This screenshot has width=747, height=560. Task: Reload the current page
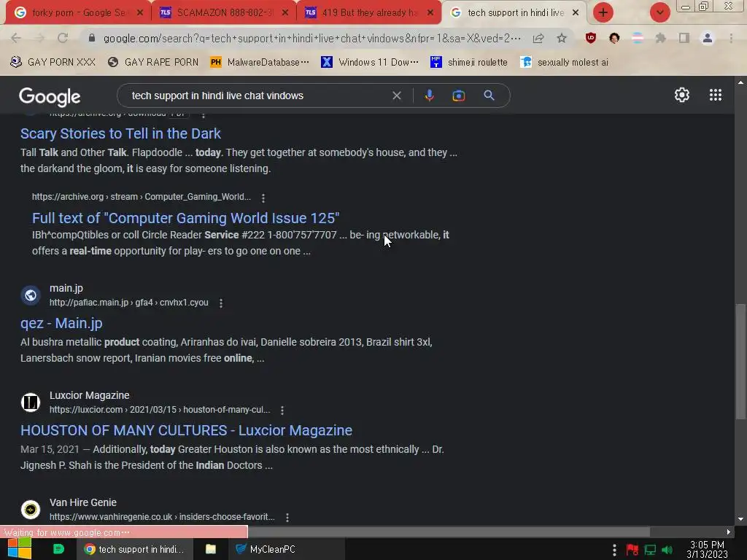pos(63,38)
